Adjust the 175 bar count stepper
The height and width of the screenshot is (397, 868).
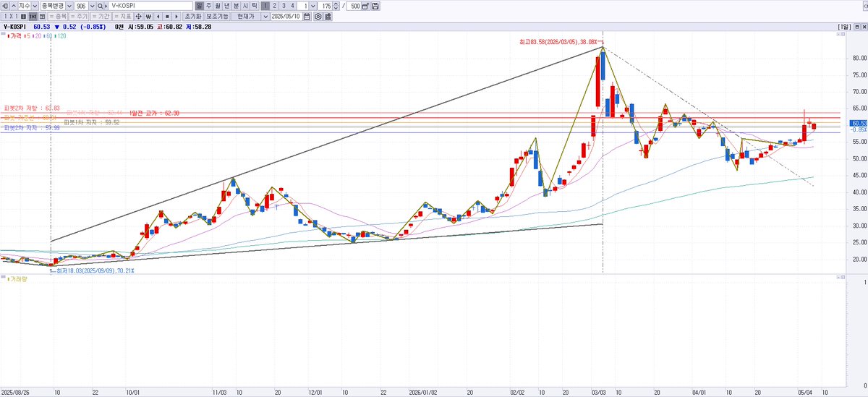(335, 6)
